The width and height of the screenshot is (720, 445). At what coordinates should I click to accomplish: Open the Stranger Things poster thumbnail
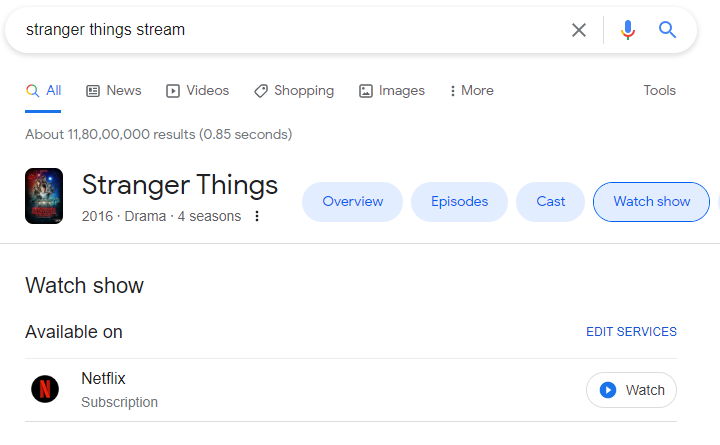(44, 196)
